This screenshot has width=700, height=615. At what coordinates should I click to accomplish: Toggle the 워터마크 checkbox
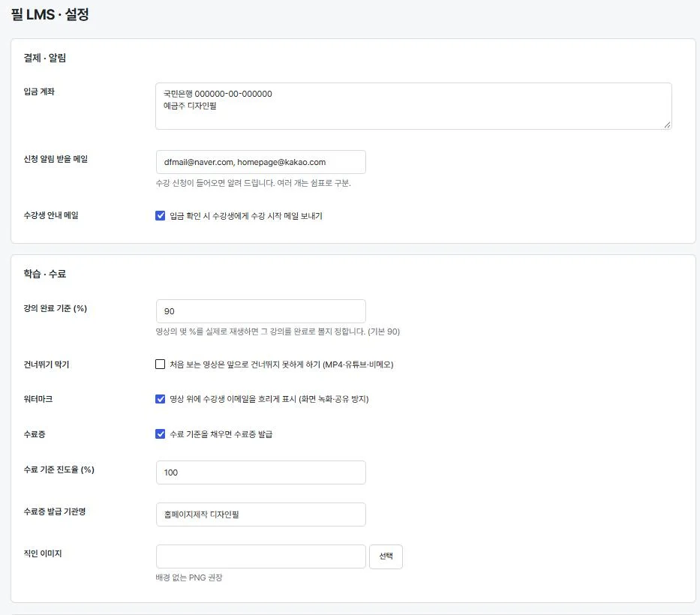pos(161,399)
